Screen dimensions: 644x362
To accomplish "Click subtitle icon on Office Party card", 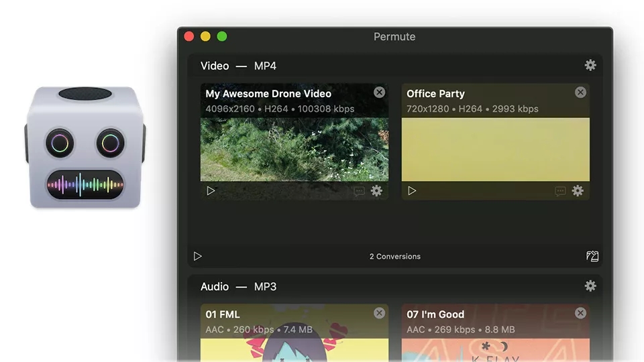I will tap(560, 191).
